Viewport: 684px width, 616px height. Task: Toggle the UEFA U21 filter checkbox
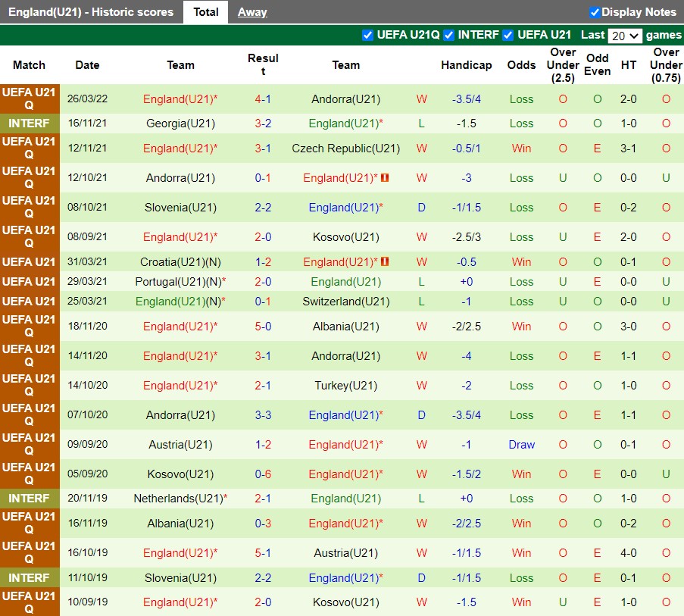coord(508,35)
